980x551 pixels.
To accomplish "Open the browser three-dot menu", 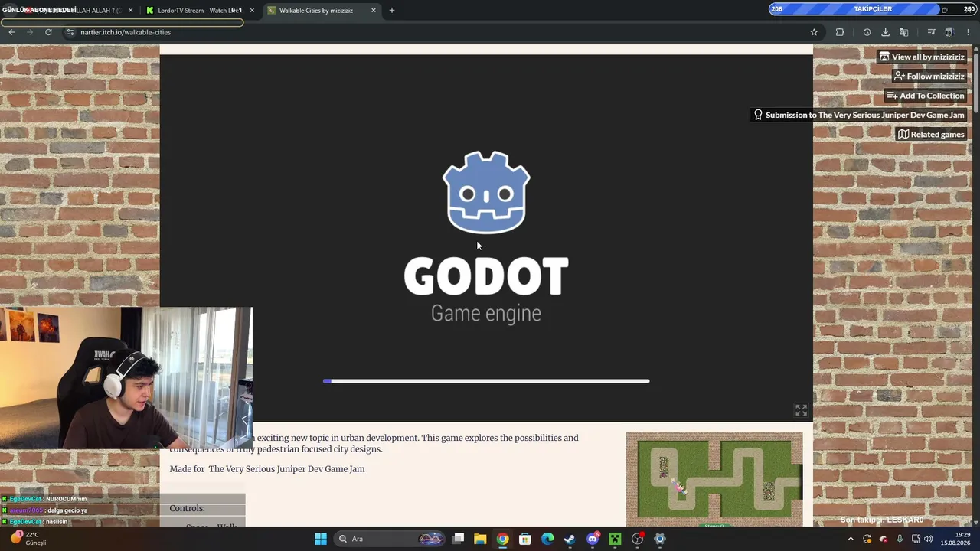I will pyautogui.click(x=969, y=32).
